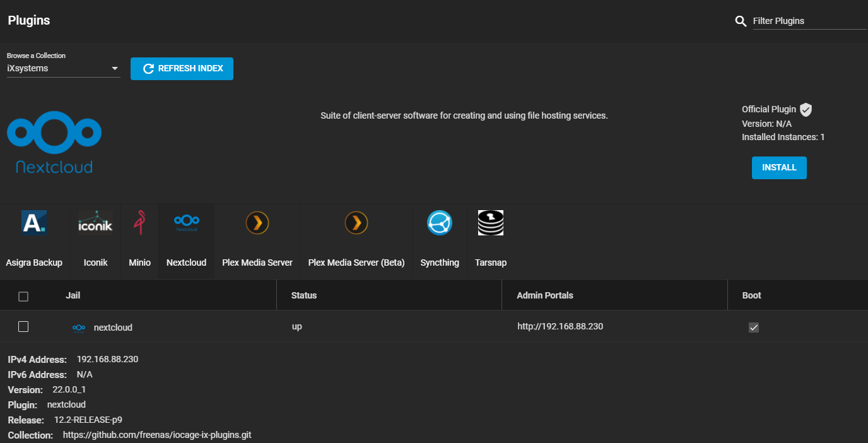Click the nextcloud jail row icon
The width and height of the screenshot is (868, 443).
pyautogui.click(x=79, y=328)
